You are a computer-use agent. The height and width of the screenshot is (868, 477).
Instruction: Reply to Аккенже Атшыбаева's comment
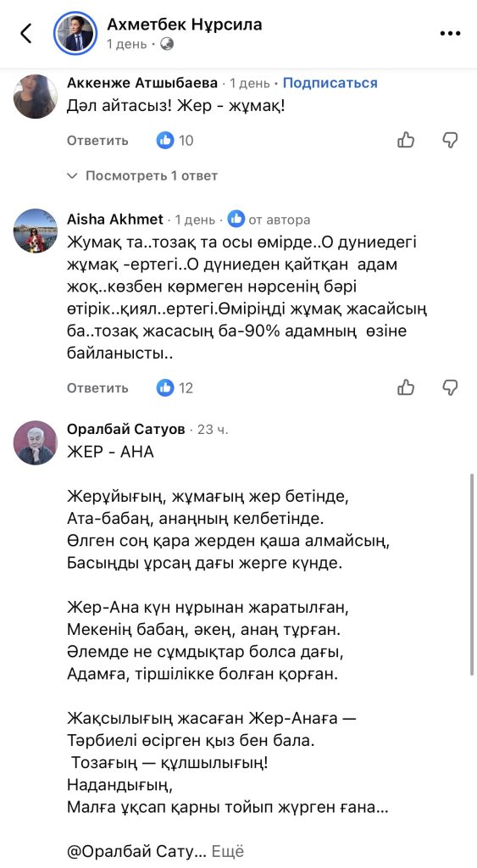coord(97,141)
